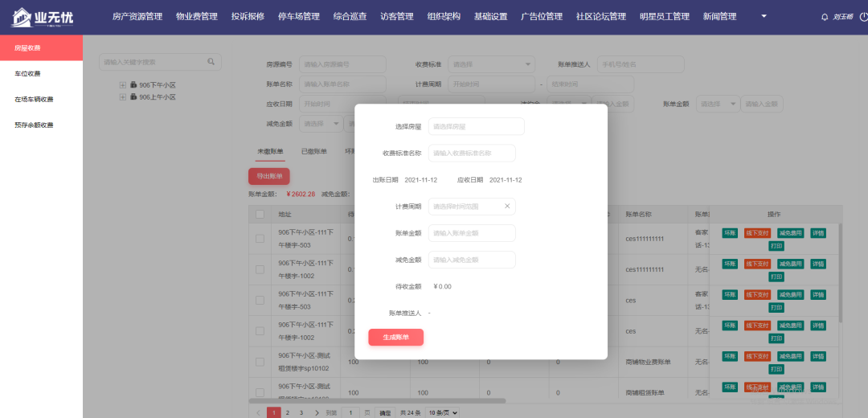Go to page 3

[301, 412]
